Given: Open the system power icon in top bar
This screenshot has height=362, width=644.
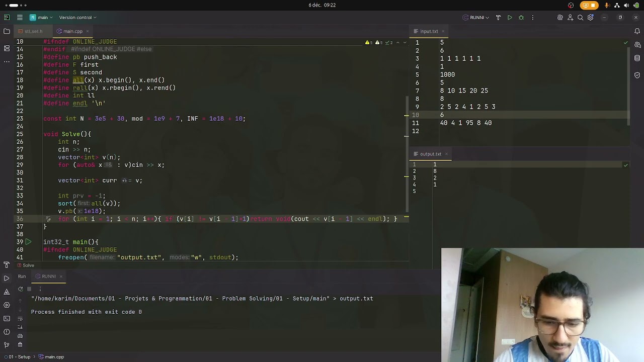Looking at the screenshot, I should (636, 5).
